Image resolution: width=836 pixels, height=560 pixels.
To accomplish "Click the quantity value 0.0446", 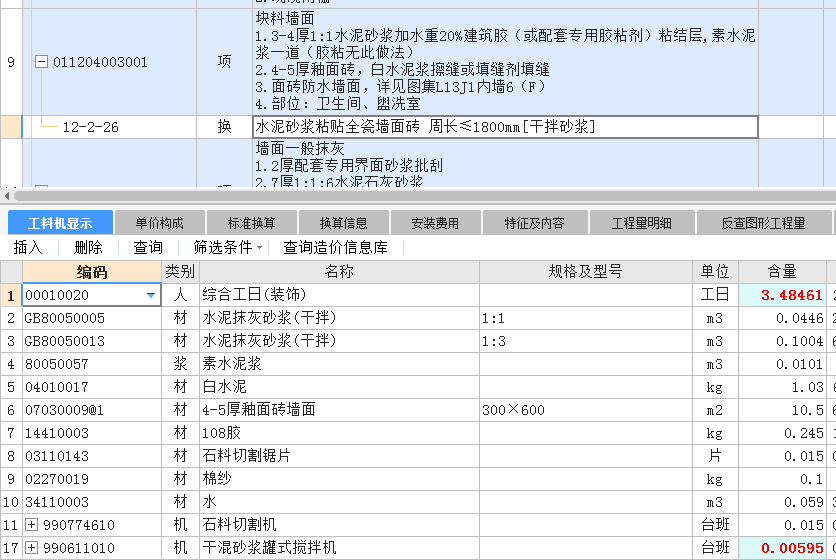I will coord(782,318).
